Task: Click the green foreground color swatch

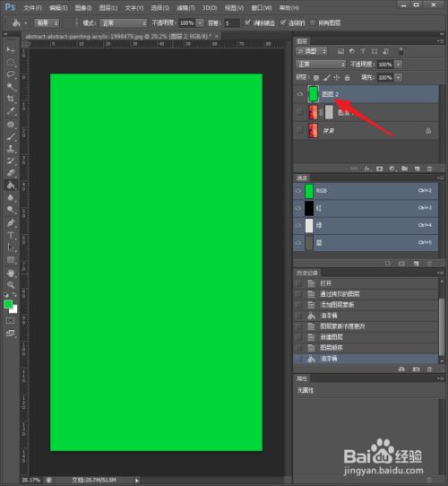Action: point(8,304)
